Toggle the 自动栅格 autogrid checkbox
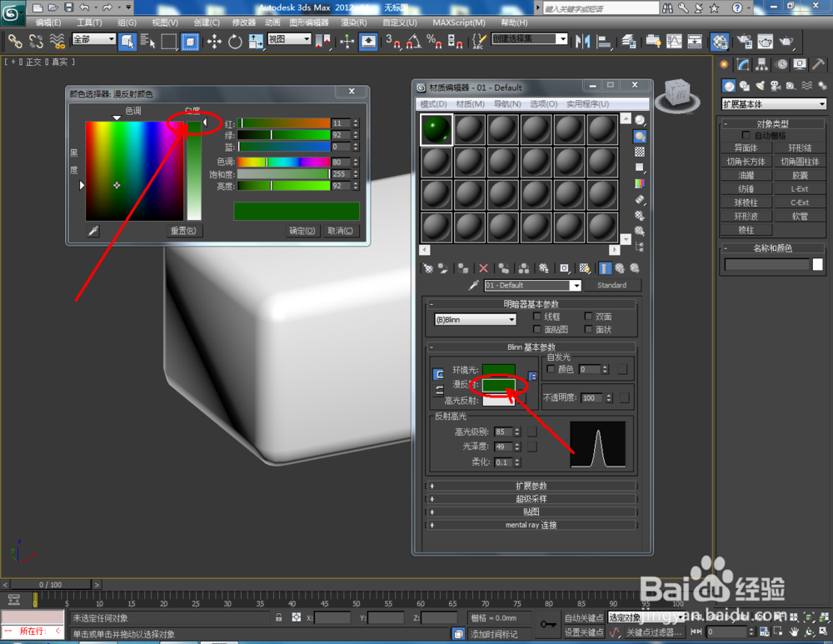The width and height of the screenshot is (833, 644). click(x=746, y=136)
